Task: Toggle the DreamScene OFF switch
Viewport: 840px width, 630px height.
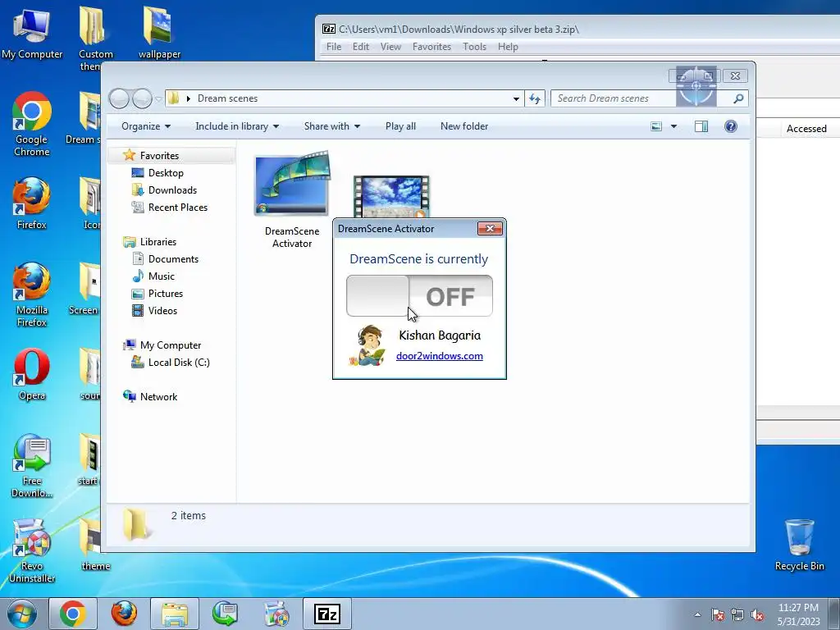Action: tap(419, 295)
